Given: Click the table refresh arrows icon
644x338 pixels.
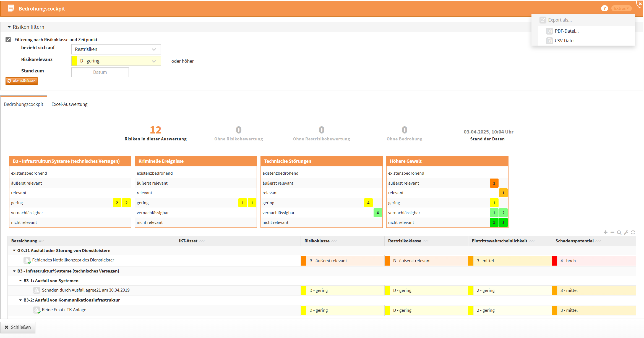Looking at the screenshot, I should 633,232.
